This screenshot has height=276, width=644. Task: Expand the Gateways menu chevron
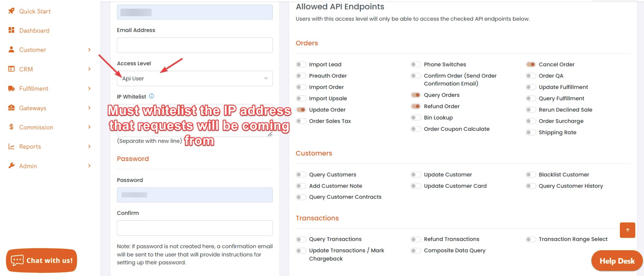point(89,108)
